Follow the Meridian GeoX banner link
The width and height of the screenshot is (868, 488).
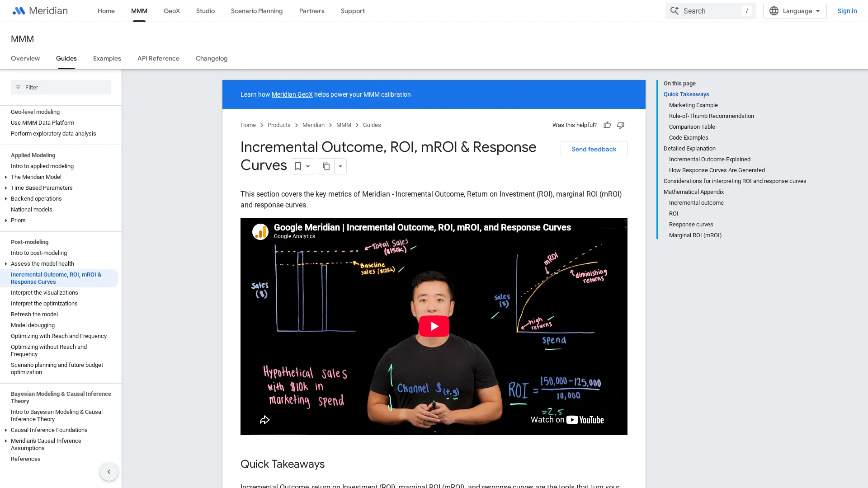click(292, 94)
